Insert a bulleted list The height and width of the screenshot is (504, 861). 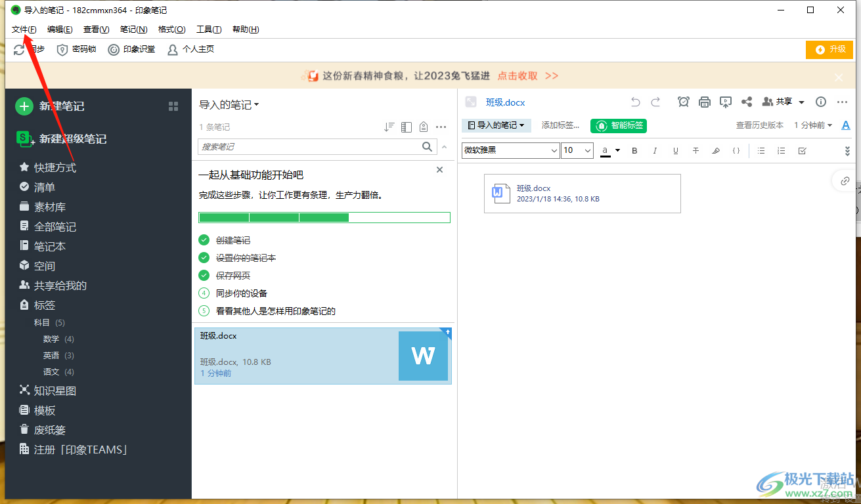point(761,150)
